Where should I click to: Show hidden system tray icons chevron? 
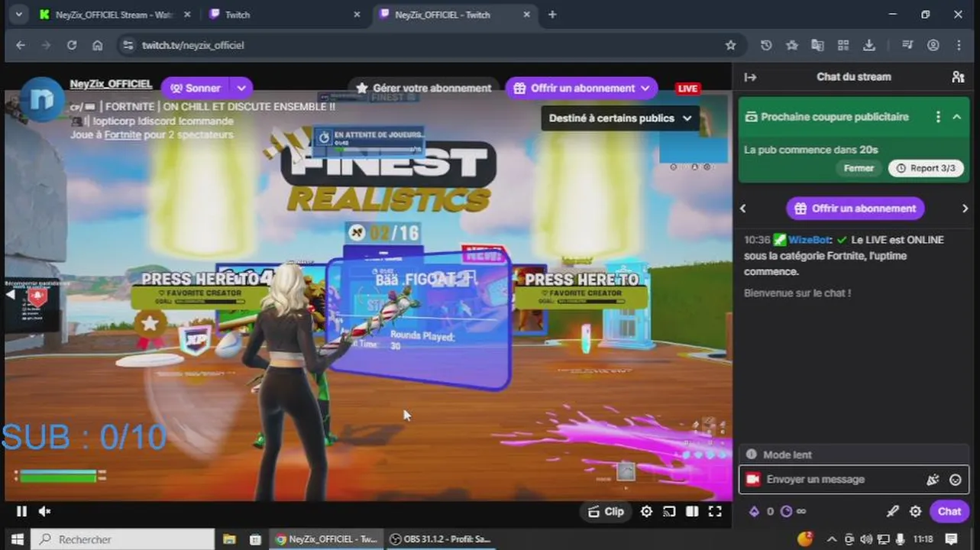click(x=832, y=539)
